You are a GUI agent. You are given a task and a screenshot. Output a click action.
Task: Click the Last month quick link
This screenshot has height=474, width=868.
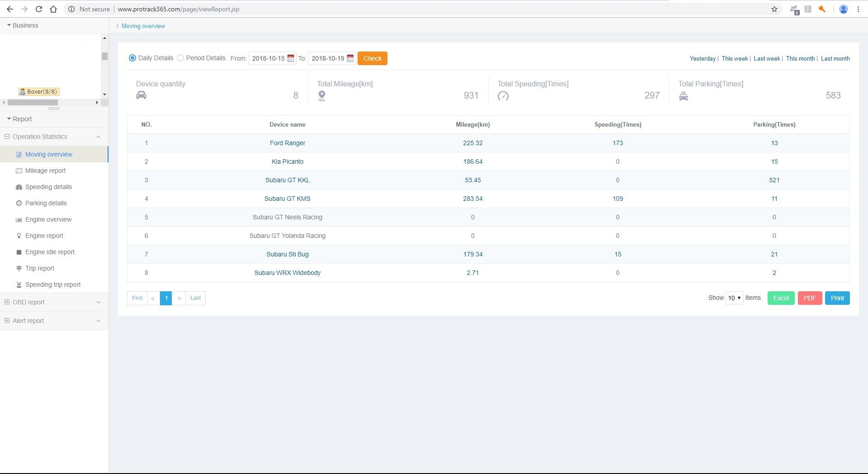835,58
